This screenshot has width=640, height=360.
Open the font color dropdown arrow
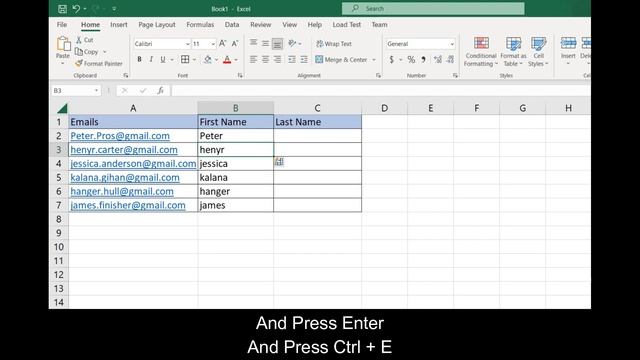pos(236,60)
